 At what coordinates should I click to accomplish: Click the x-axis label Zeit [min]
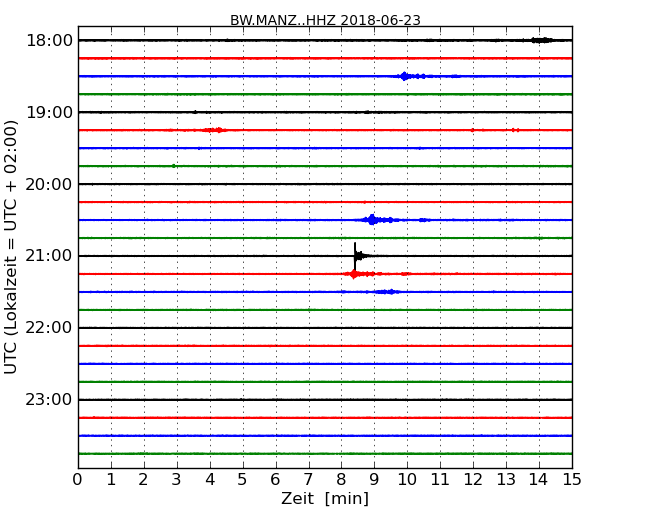325,498
